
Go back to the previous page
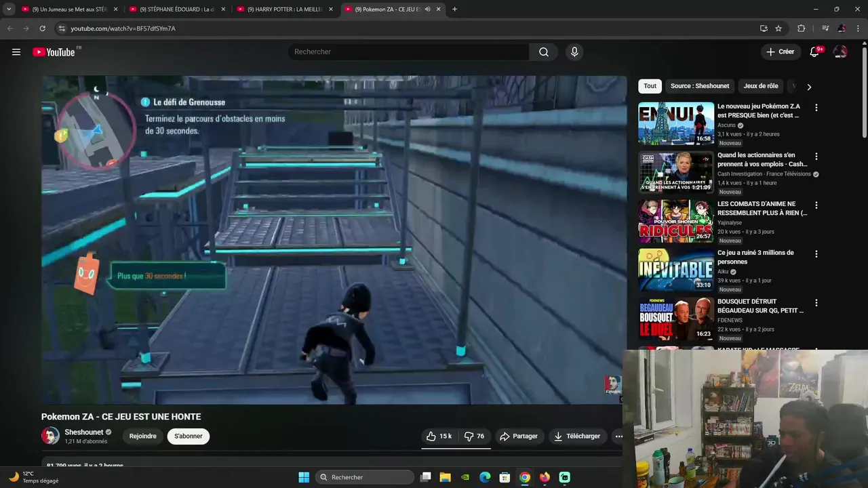click(x=9, y=28)
